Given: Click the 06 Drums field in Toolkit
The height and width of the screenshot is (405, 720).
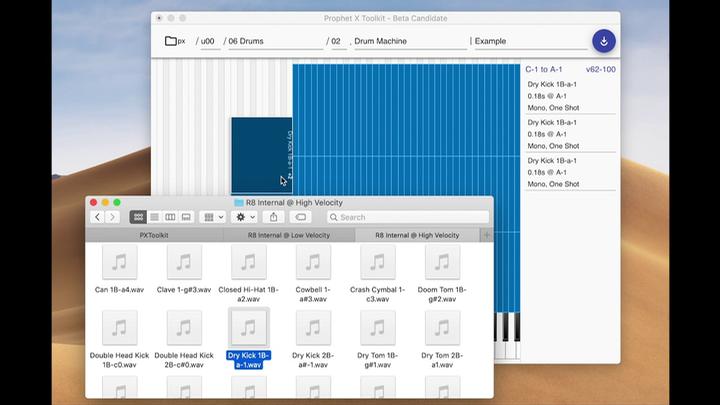Looking at the screenshot, I should 276,41.
